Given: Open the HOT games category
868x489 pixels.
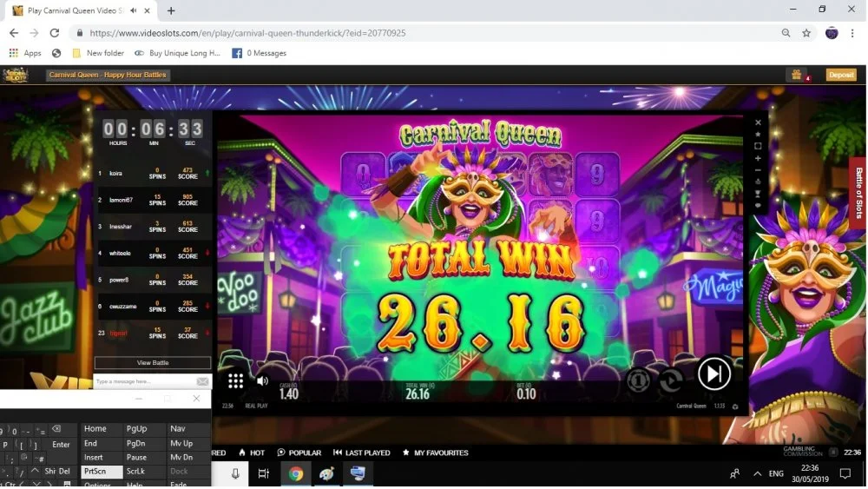Looking at the screenshot, I should point(252,453).
